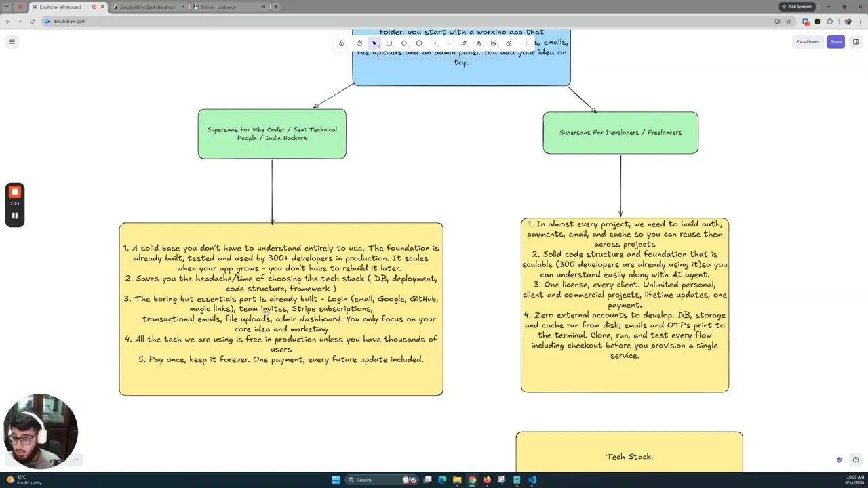This screenshot has width=868, height=488.
Task: Switch to the Stop building tab
Action: click(147, 7)
